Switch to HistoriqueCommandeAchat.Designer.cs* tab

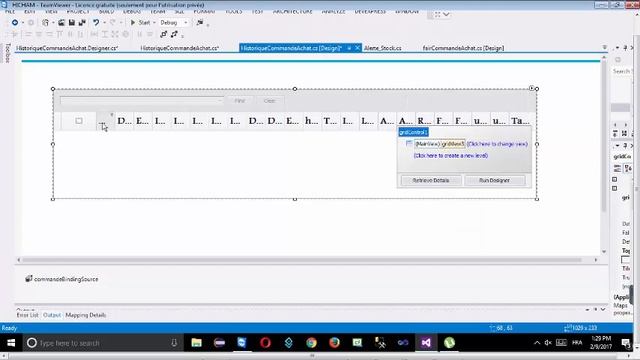(x=67, y=48)
